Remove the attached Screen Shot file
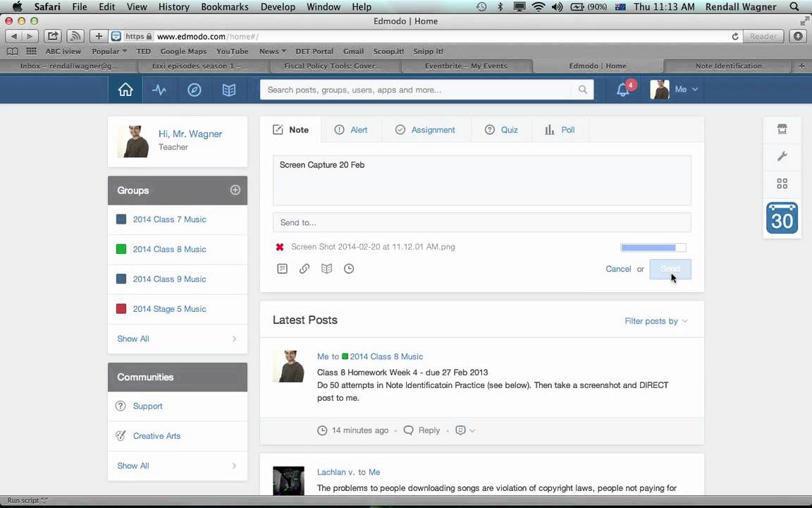Screen dimensions: 812x508 [x=280, y=247]
